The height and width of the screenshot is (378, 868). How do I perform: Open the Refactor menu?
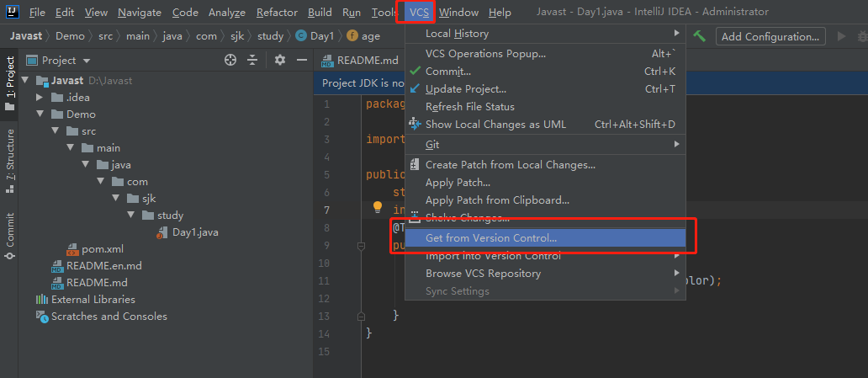pyautogui.click(x=277, y=12)
